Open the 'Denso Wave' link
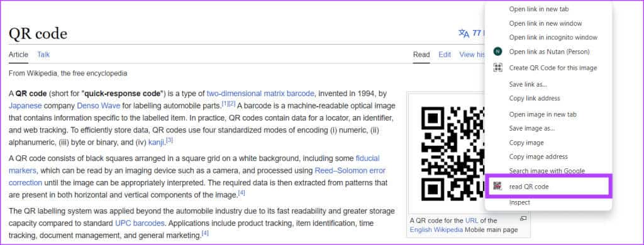This screenshot has width=644, height=245. click(x=99, y=106)
